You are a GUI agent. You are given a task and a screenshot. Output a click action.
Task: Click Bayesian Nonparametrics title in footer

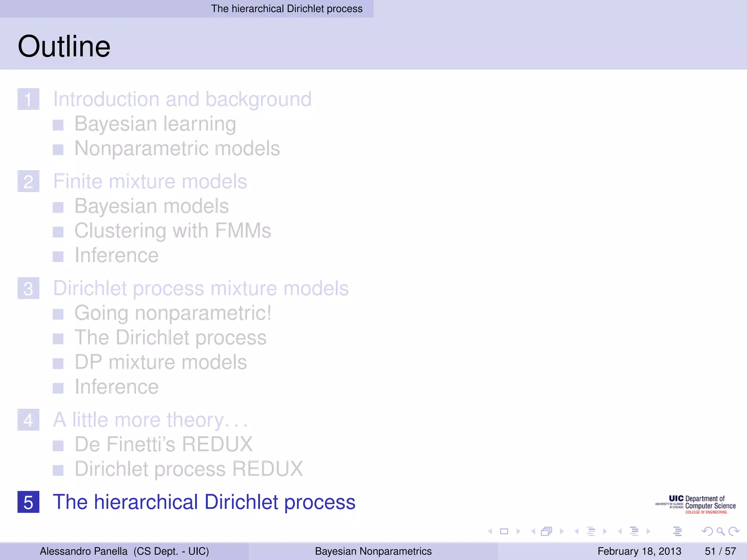[373, 551]
